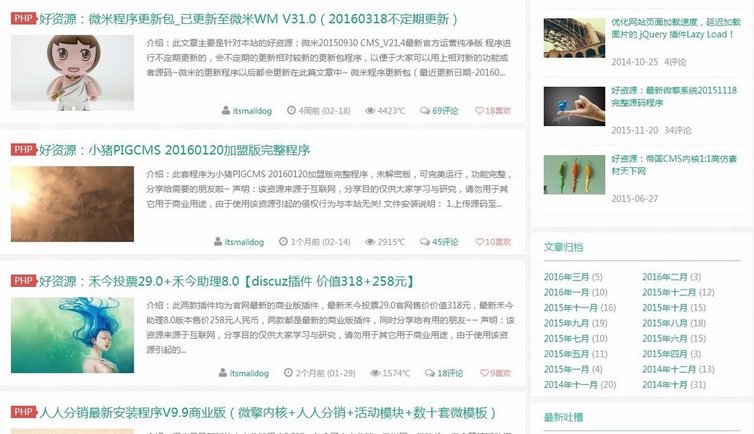Click eye icon beside 2915℃ views
This screenshot has width=754, height=434.
[x=370, y=242]
